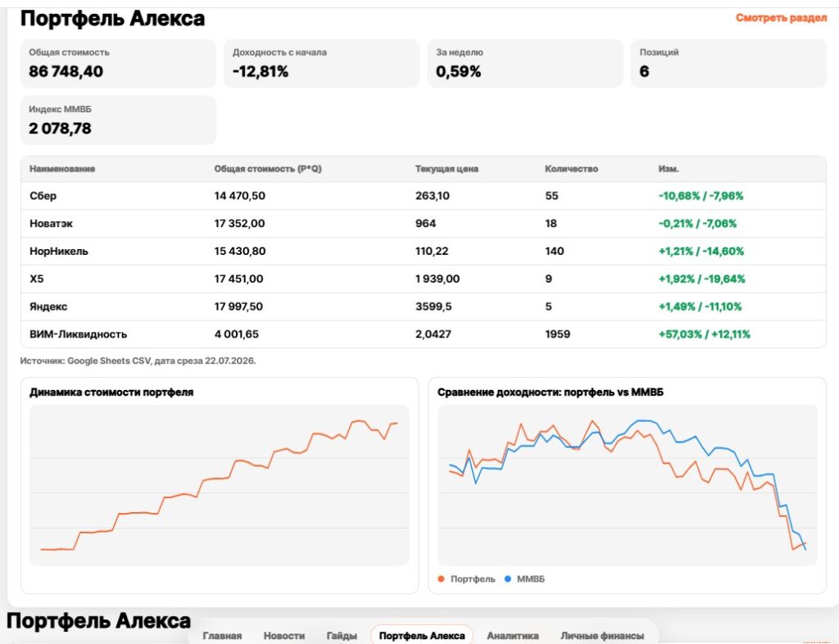Open the Аналитика tab
The width and height of the screenshot is (839, 644).
click(513, 636)
